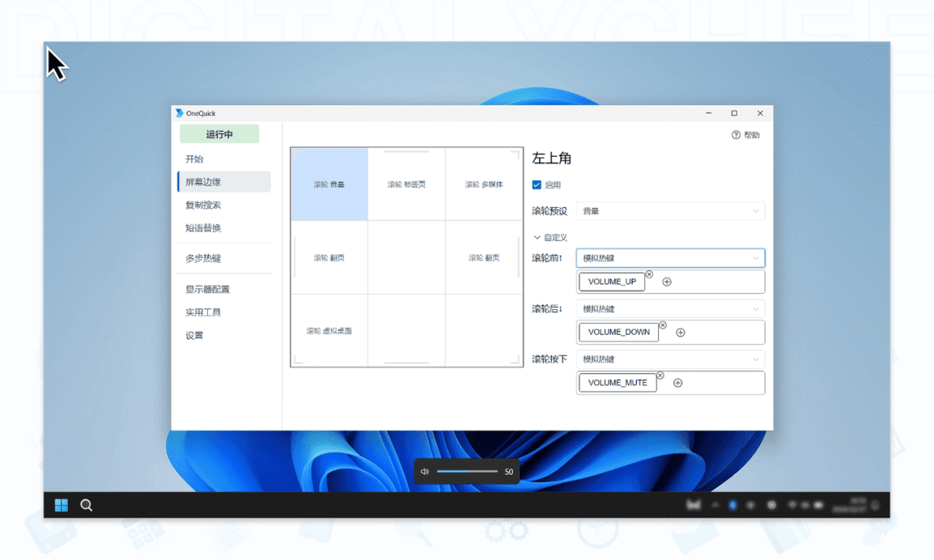Image resolution: width=934 pixels, height=560 pixels.
Task: Click the volume slider in the overlay
Action: click(x=467, y=472)
